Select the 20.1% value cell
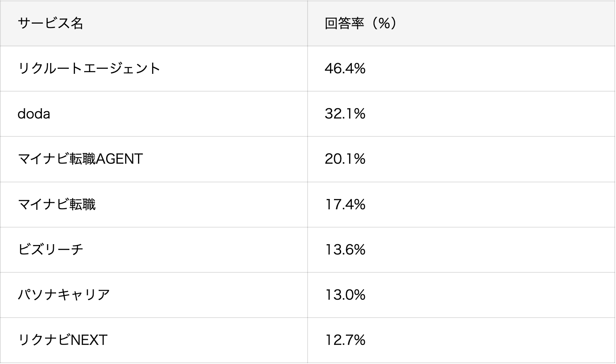Screen dimensions: 616x364 345,159
